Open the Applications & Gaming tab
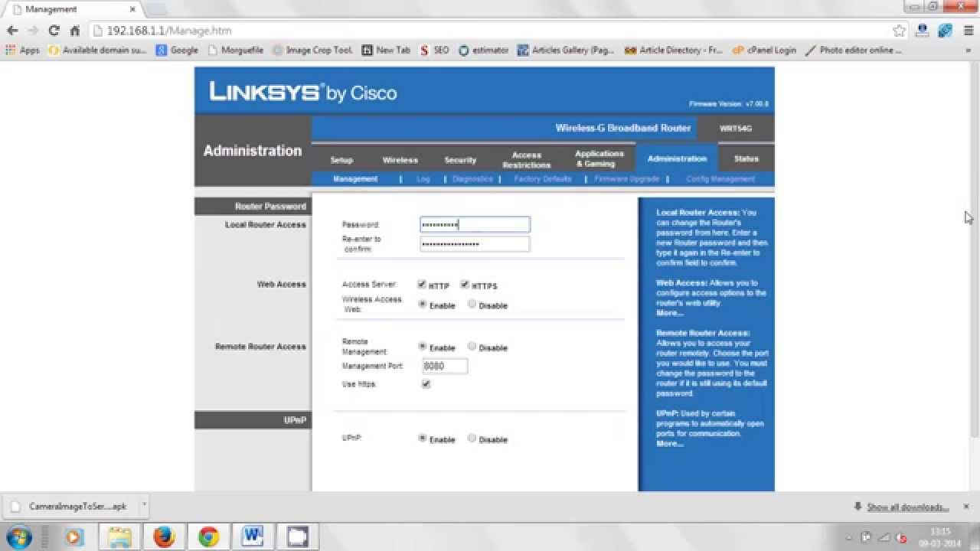980x551 pixels. pyautogui.click(x=599, y=158)
